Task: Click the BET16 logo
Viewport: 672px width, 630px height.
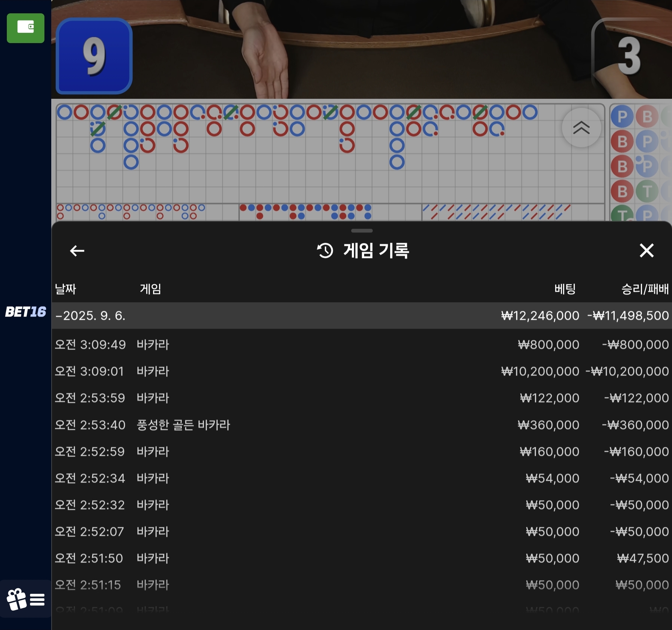Action: click(x=26, y=312)
